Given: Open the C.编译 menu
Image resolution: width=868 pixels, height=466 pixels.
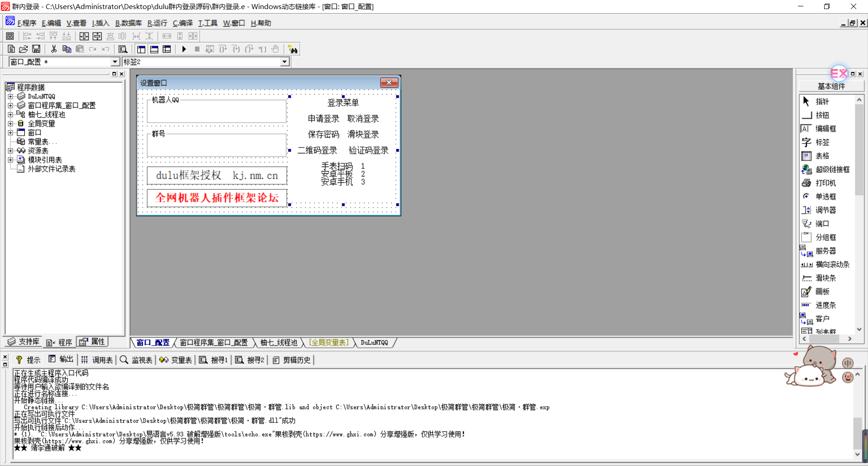Looking at the screenshot, I should [x=182, y=23].
